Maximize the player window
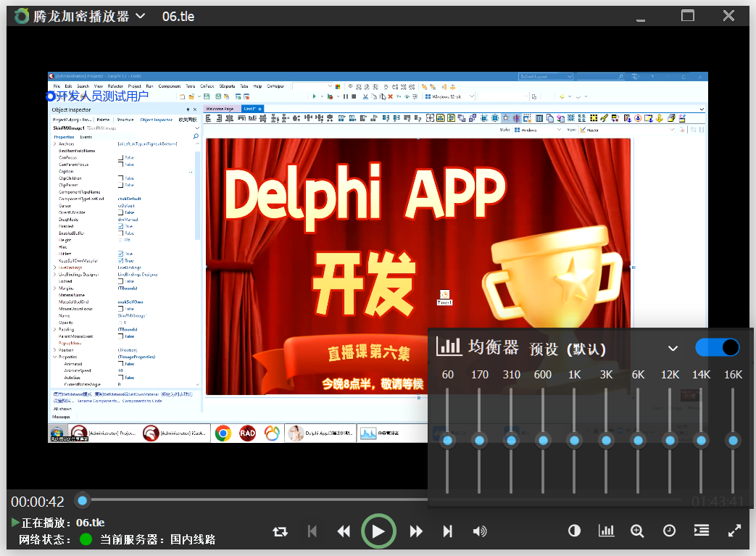 688,16
